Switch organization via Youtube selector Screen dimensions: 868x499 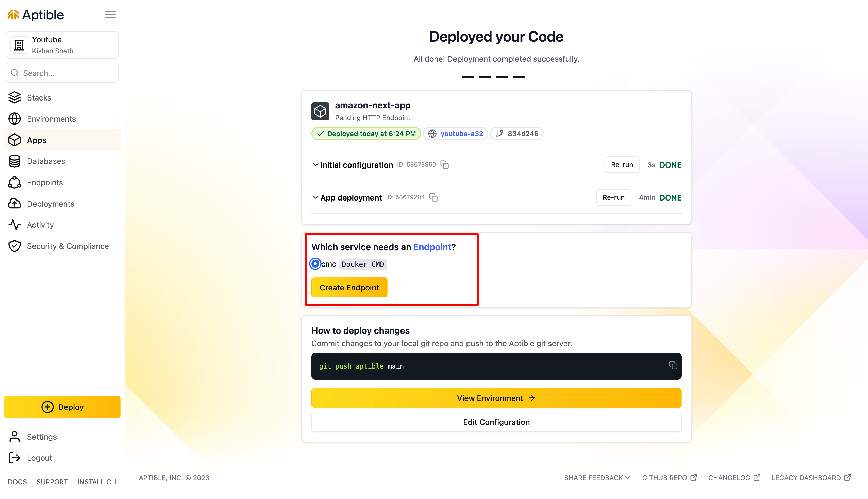point(62,45)
